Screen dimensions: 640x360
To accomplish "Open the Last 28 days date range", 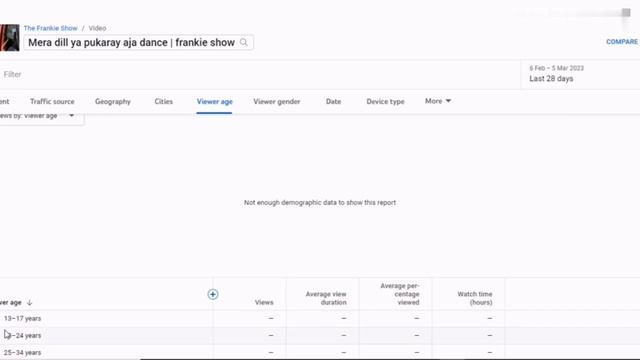I will [x=580, y=74].
